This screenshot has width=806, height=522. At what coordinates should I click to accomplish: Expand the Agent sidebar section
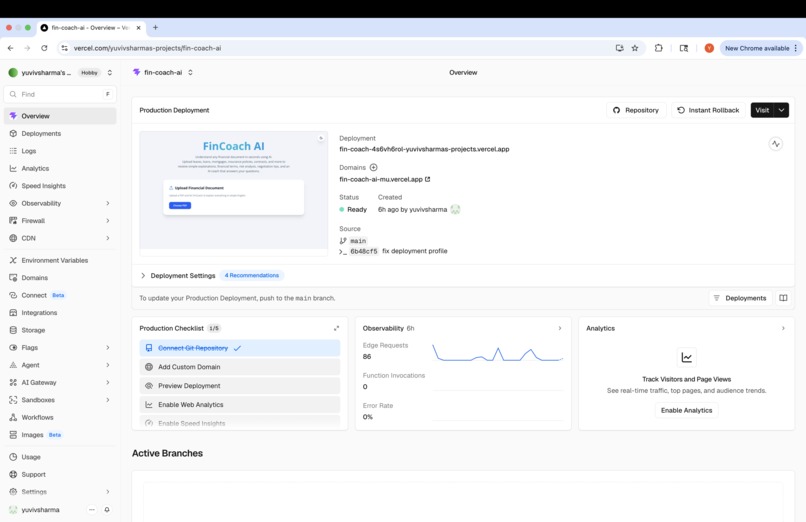click(x=107, y=365)
